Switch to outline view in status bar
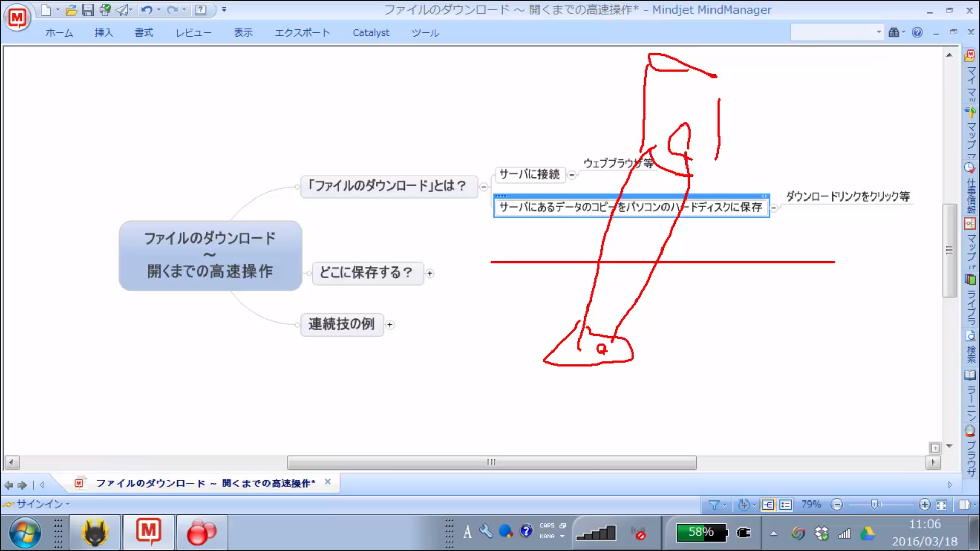 786,505
